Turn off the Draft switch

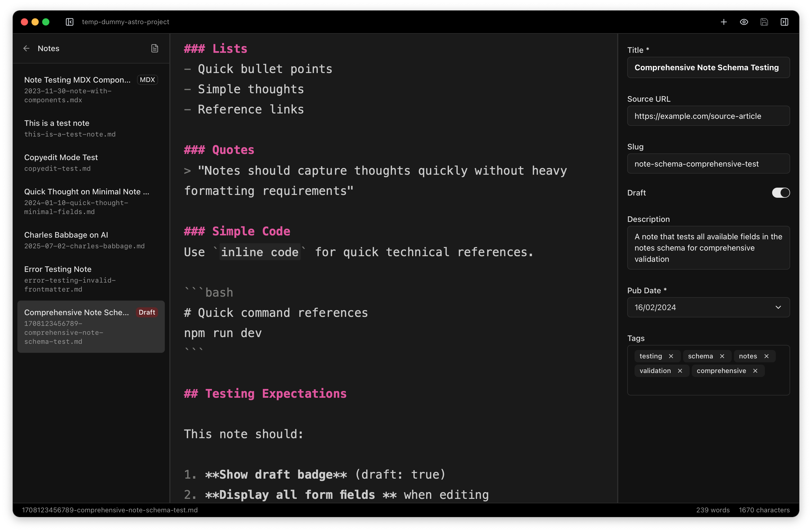781,193
